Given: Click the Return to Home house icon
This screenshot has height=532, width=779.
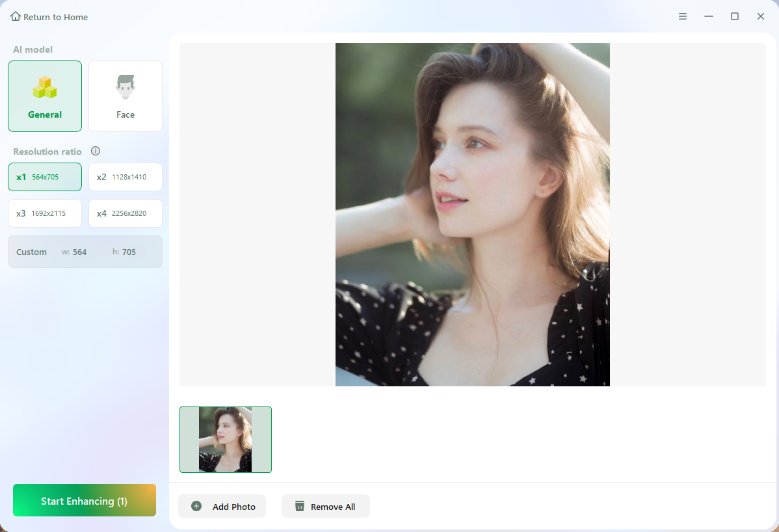Looking at the screenshot, I should [16, 16].
